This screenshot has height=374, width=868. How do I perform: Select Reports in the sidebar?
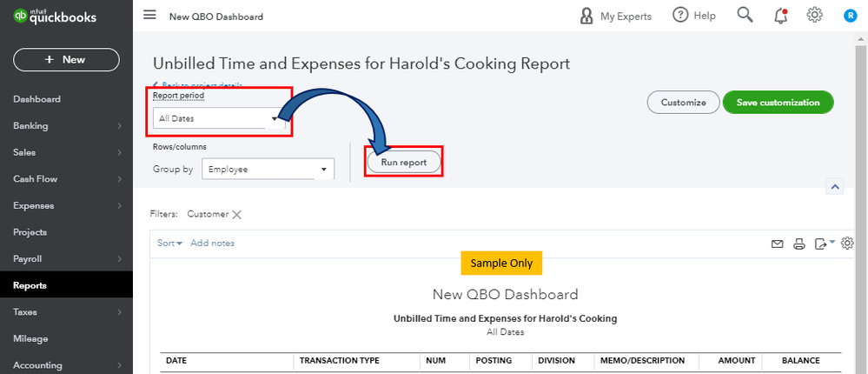(x=30, y=285)
